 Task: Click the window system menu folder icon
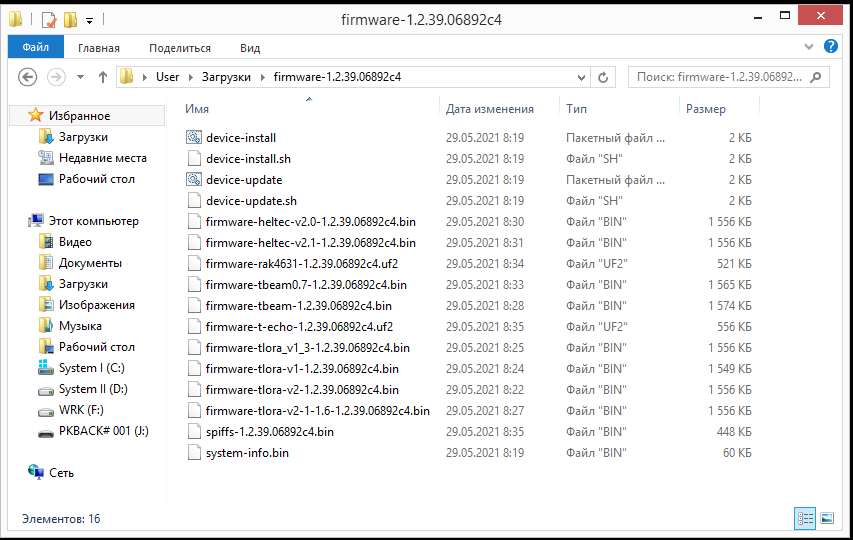(x=16, y=20)
